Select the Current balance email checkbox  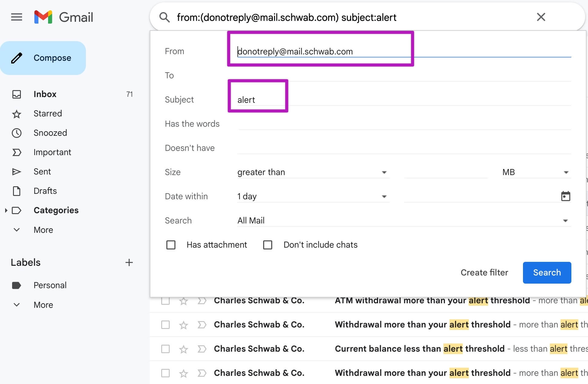click(x=165, y=349)
